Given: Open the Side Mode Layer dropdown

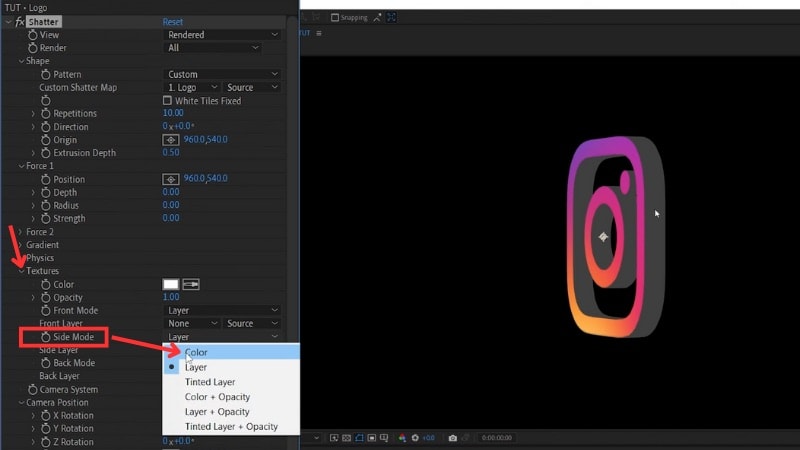Looking at the screenshot, I should click(222, 337).
